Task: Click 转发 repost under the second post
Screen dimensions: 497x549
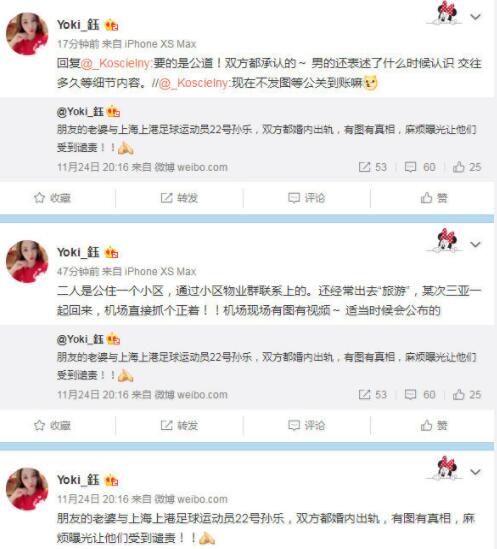Action: point(179,425)
